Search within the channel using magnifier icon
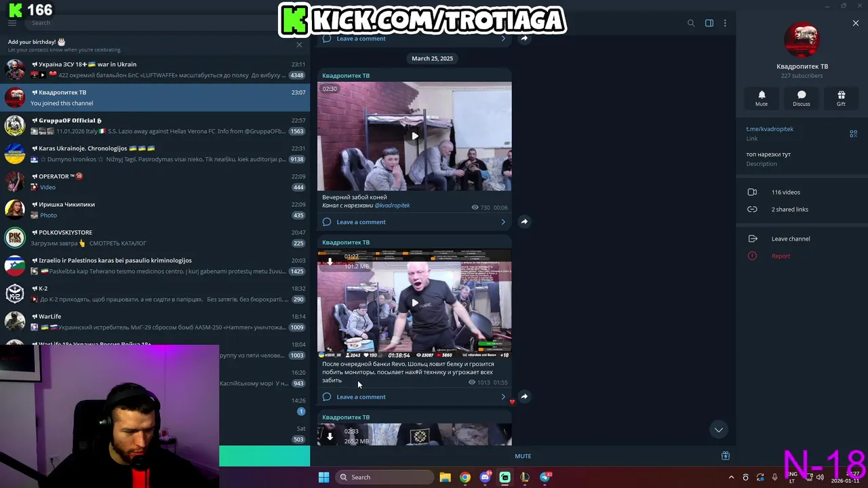 point(691,23)
